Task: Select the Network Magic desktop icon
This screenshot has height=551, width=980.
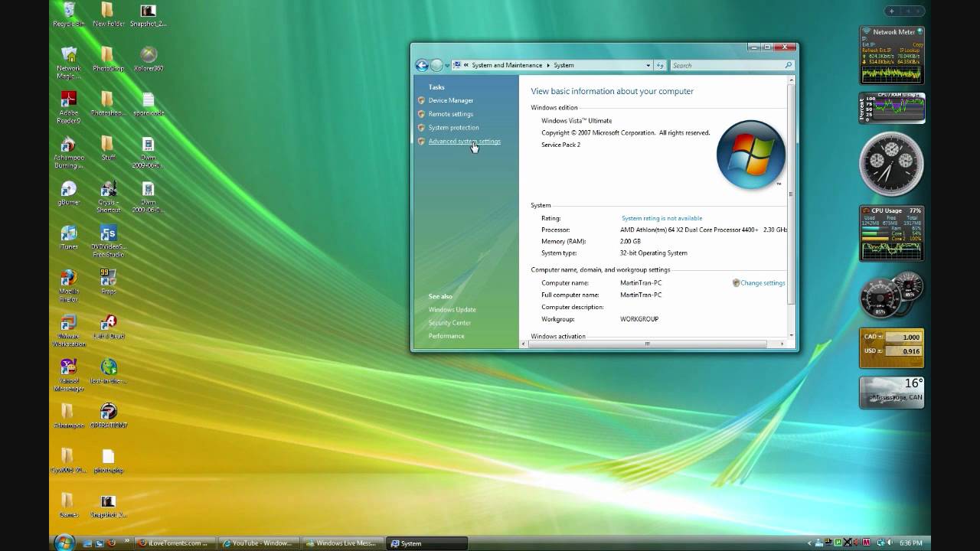Action: tap(68, 62)
